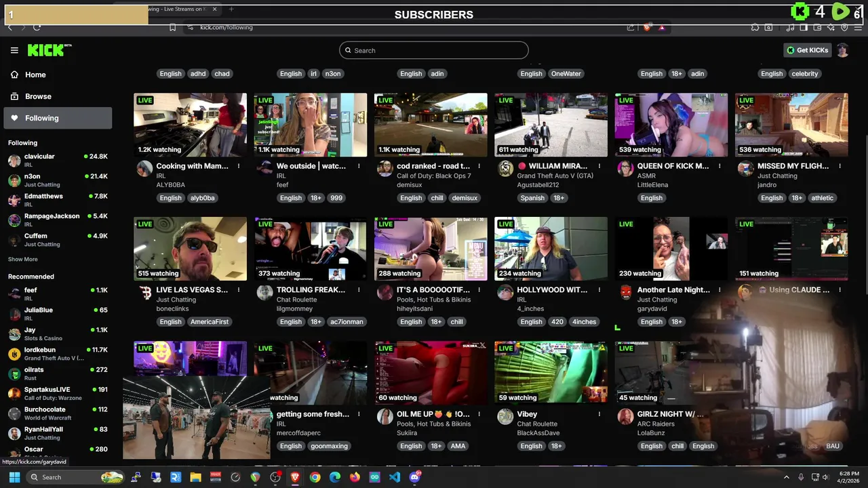Click the Brave Shields icon in address bar

tap(646, 27)
